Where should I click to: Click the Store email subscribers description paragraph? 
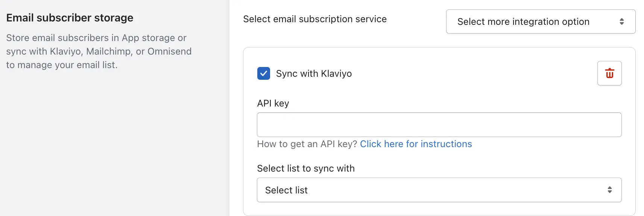coord(99,51)
